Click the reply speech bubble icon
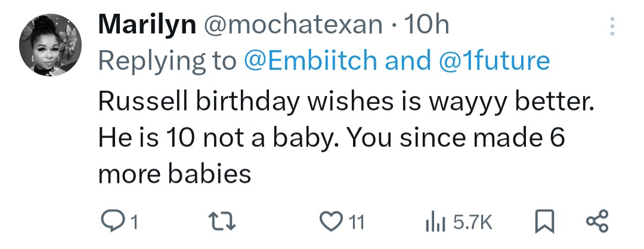 click(110, 223)
